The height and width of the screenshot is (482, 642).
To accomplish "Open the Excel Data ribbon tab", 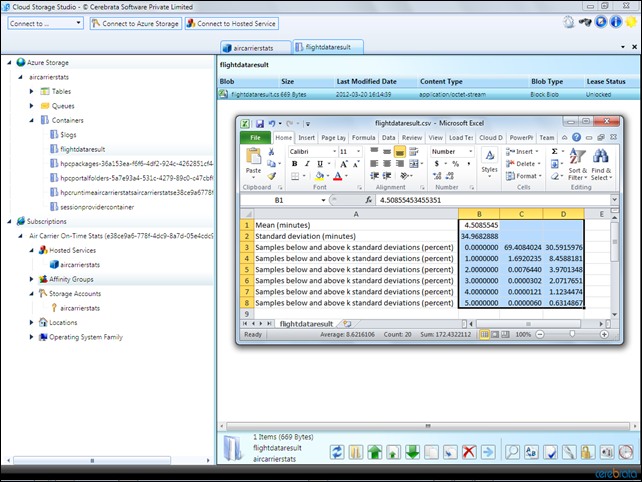I will [389, 138].
